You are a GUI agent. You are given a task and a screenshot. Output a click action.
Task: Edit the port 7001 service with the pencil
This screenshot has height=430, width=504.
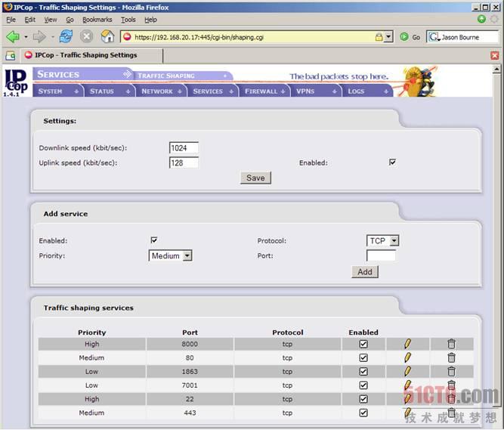(x=407, y=385)
